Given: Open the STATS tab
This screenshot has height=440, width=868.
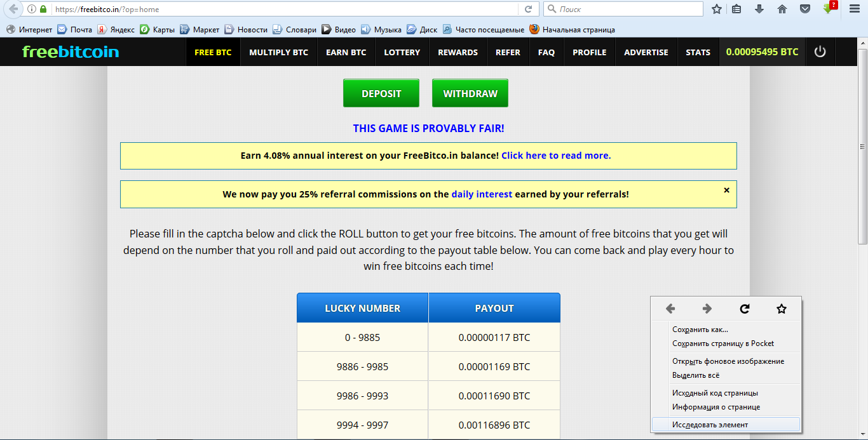Looking at the screenshot, I should click(698, 52).
